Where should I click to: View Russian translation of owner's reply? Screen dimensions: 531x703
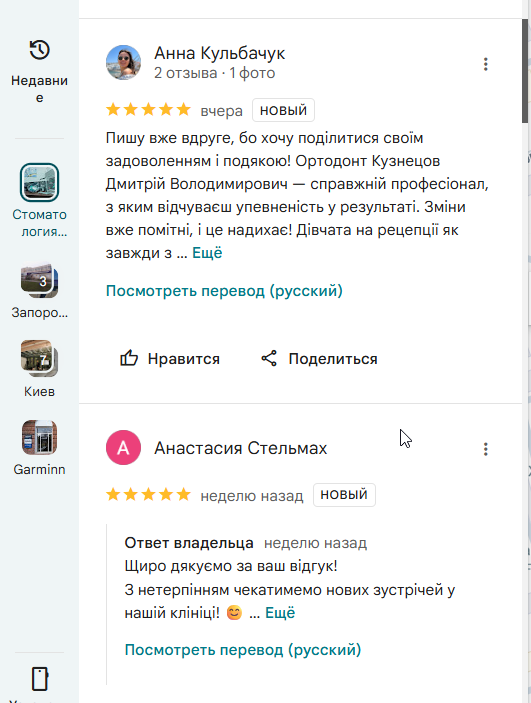tap(243, 650)
